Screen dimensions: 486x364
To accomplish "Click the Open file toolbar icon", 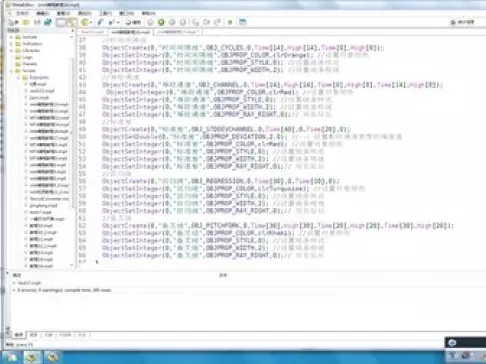I will tap(26, 22).
